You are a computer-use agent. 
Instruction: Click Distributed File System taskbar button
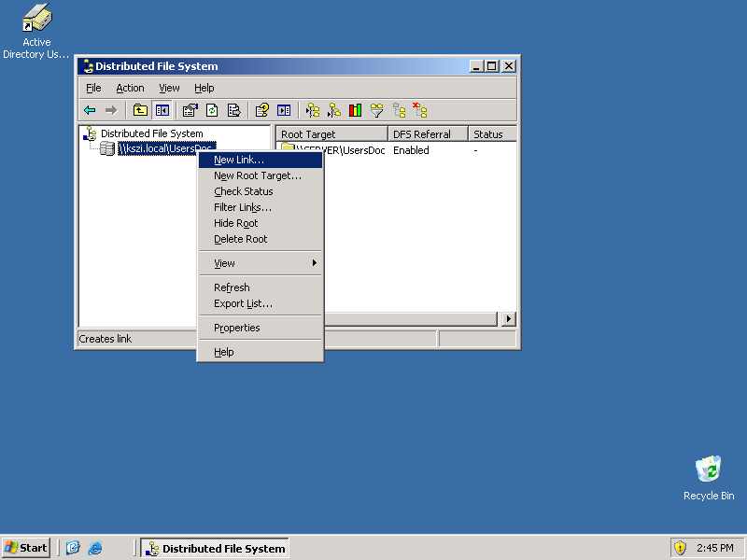215,548
